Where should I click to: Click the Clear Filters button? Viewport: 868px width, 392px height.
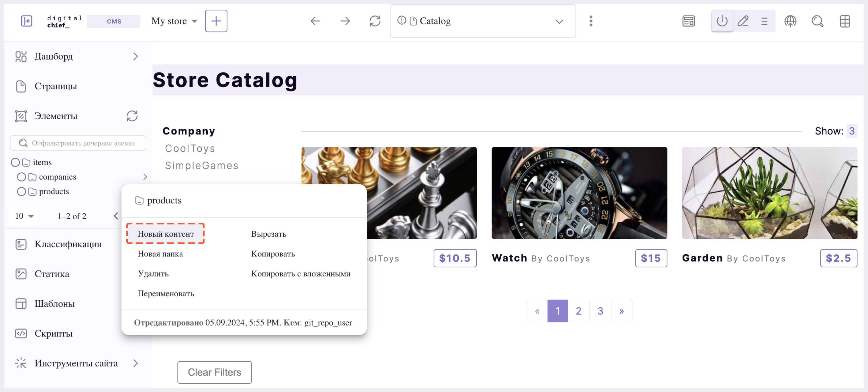[214, 372]
